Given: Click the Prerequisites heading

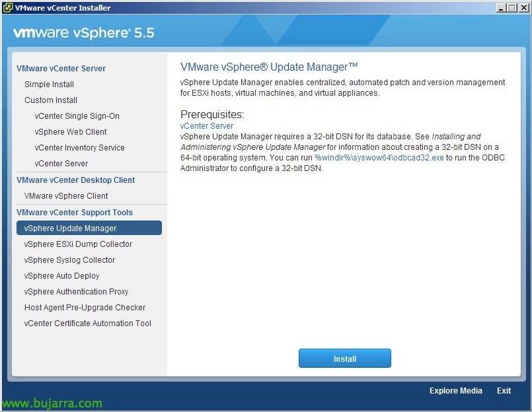Looking at the screenshot, I should (x=212, y=115).
